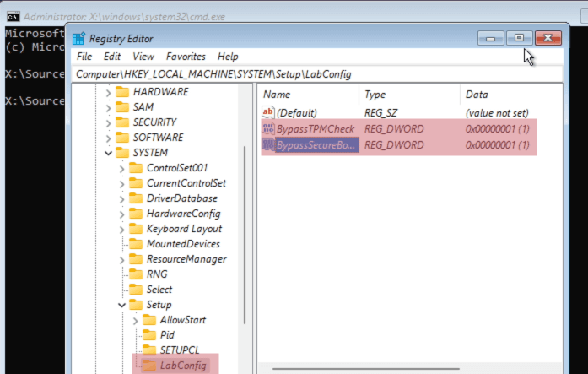Viewport: 588px width, 374px height.
Task: Select the BypassSecureBo... value name
Action: 316,145
